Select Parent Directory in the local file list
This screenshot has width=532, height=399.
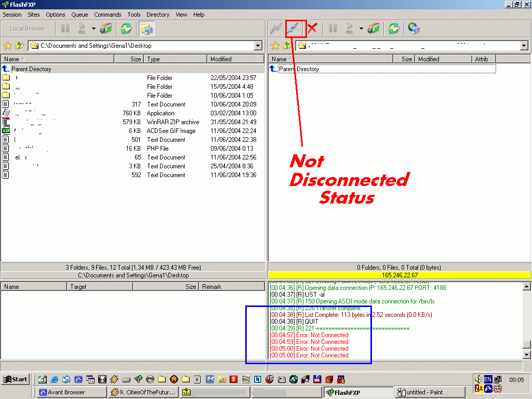coord(31,69)
